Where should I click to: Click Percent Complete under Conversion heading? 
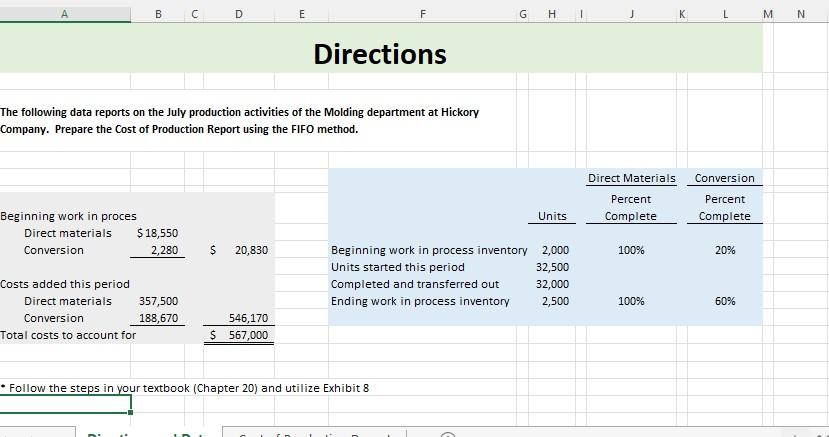pyautogui.click(x=724, y=208)
